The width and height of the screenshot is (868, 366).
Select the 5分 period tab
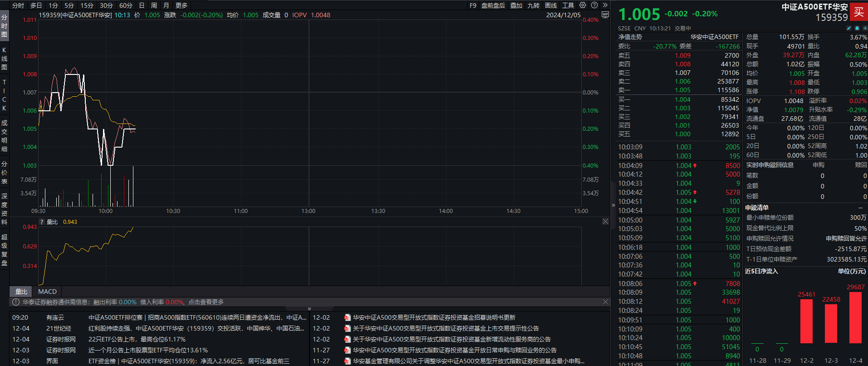tap(69, 5)
